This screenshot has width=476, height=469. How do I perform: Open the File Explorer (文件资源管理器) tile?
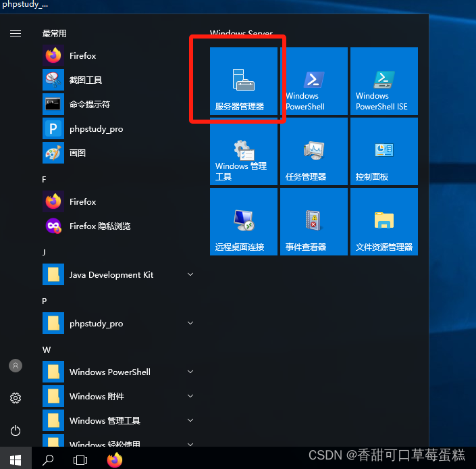pyautogui.click(x=384, y=222)
